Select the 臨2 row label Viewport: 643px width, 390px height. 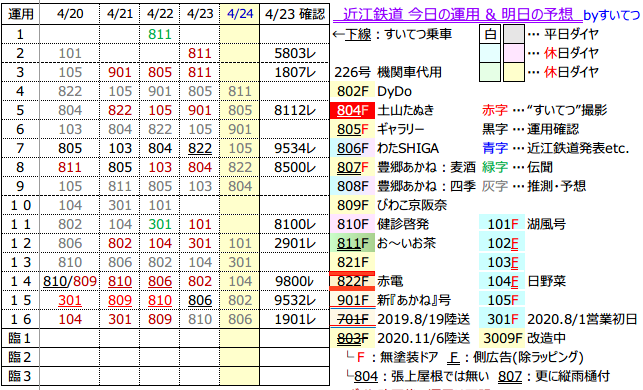(x=21, y=357)
